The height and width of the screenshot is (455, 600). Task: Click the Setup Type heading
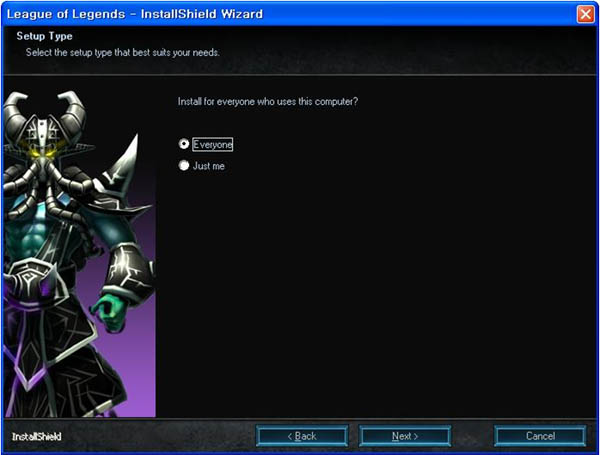point(45,37)
